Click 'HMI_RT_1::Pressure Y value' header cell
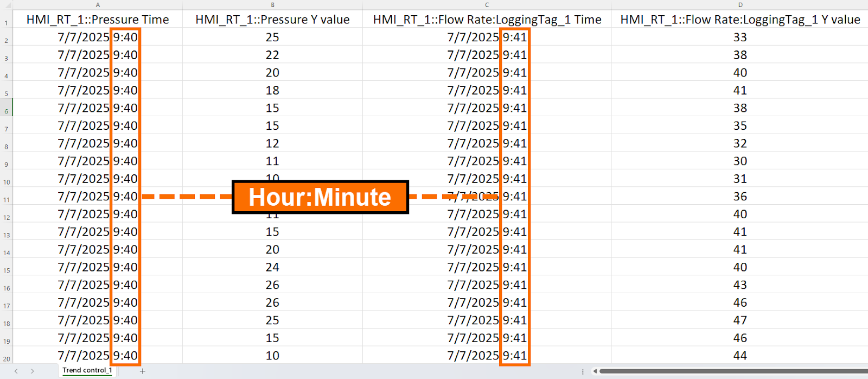 [x=272, y=20]
